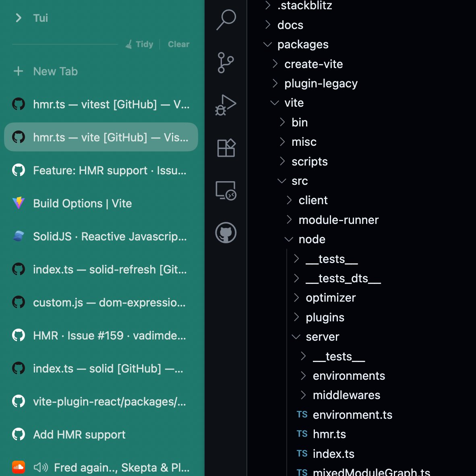Collapse the packages folder
The height and width of the screenshot is (476, 476).
pos(267,44)
